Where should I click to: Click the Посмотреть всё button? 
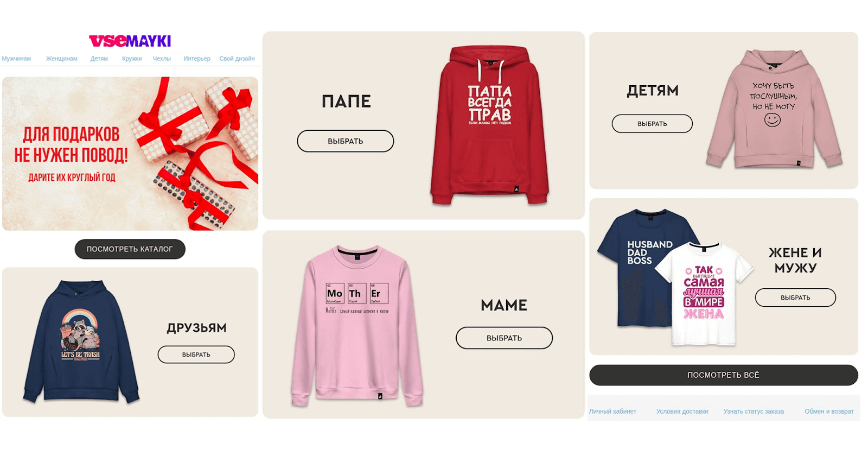pyautogui.click(x=724, y=375)
